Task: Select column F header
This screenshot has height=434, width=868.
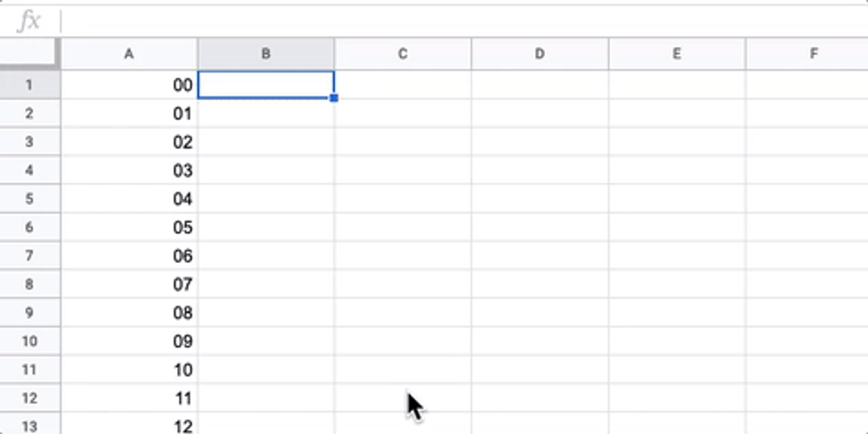Action: tap(813, 54)
